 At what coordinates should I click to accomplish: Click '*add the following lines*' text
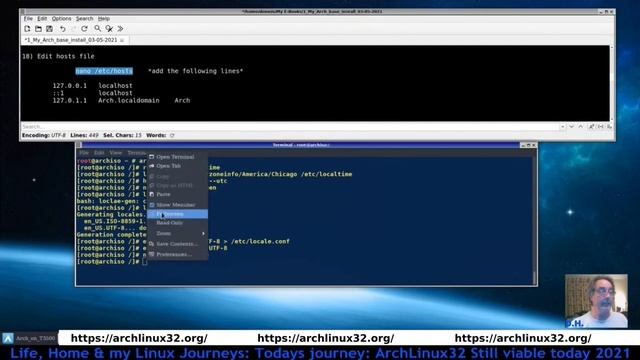click(x=196, y=71)
